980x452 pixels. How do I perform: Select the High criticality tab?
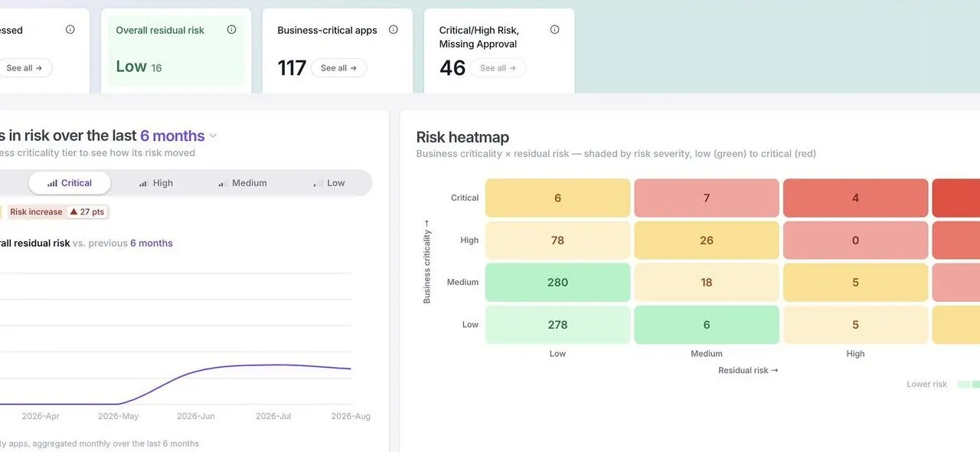156,183
